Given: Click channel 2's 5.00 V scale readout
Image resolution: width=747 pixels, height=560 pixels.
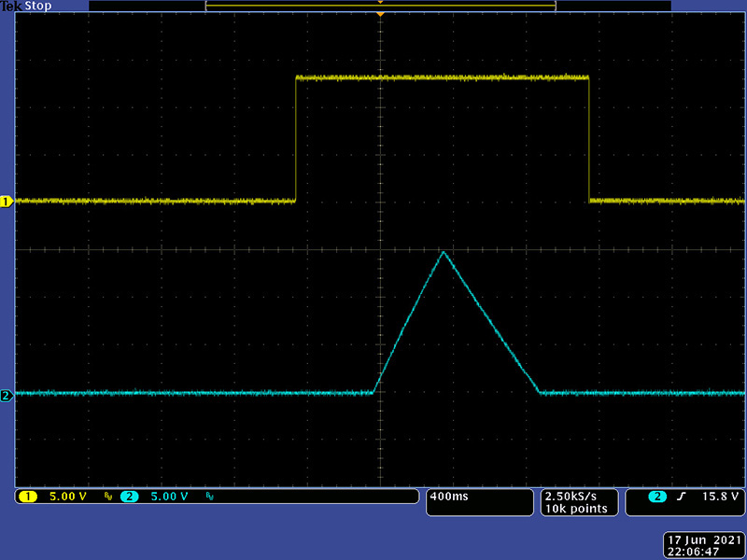Looking at the screenshot, I should click(x=170, y=497).
